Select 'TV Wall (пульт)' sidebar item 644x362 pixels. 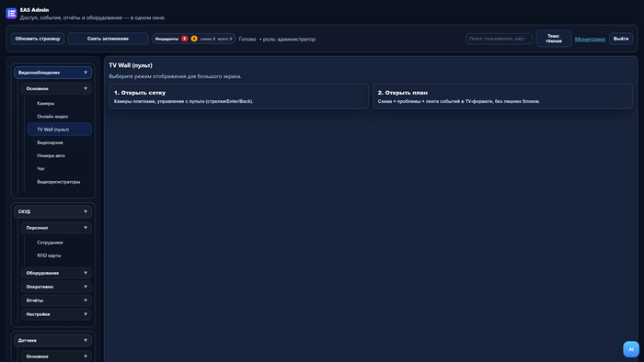[60, 130]
